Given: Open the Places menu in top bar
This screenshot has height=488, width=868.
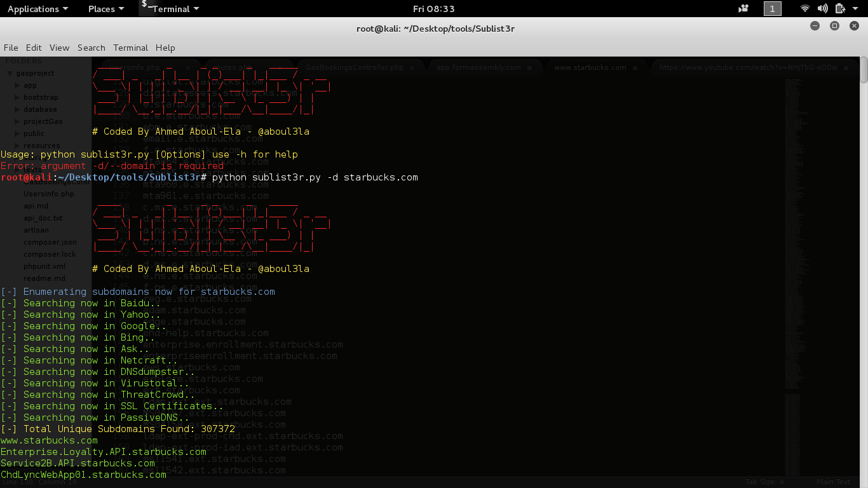Looking at the screenshot, I should (106, 9).
